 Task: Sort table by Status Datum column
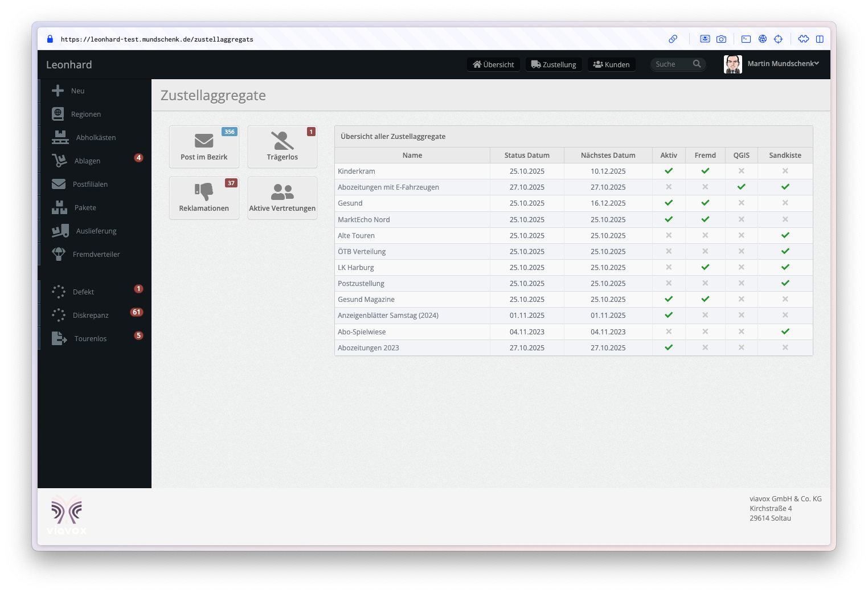[x=527, y=156]
